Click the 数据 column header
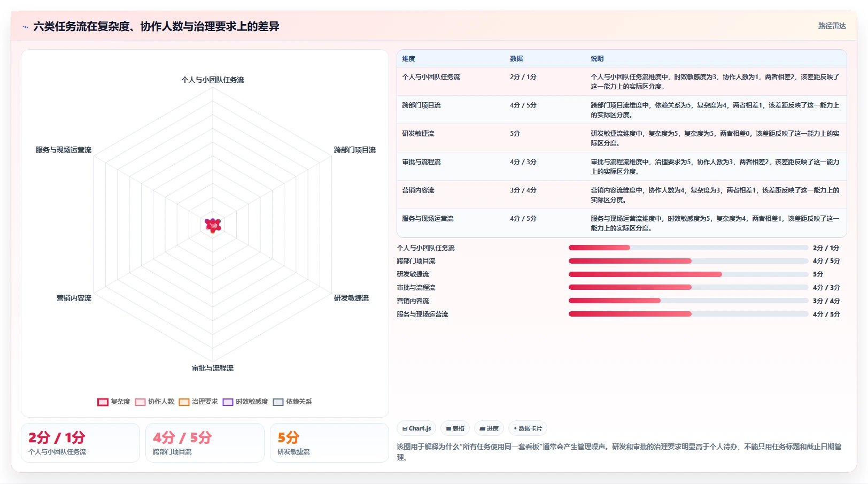This screenshot has height=484, width=868. [516, 59]
